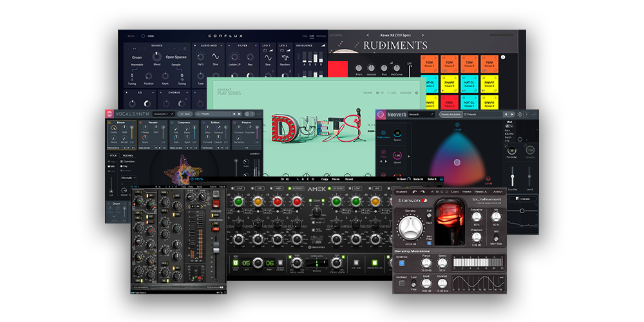Click the Reverb Assistant button in Neoverb
This screenshot has height=322, width=644.
point(450,114)
